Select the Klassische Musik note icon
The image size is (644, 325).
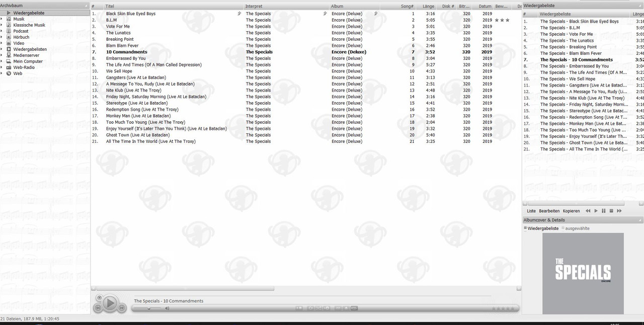[x=9, y=25]
